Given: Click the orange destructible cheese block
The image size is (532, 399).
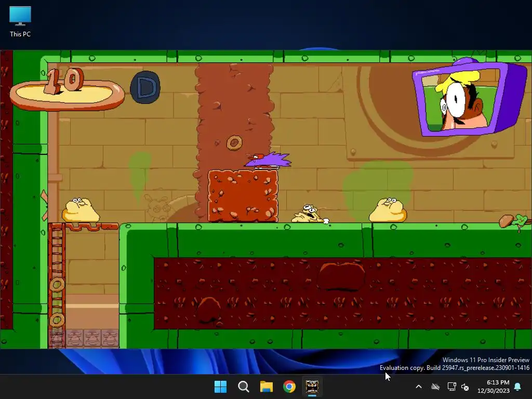Looking at the screenshot, I should 243,196.
